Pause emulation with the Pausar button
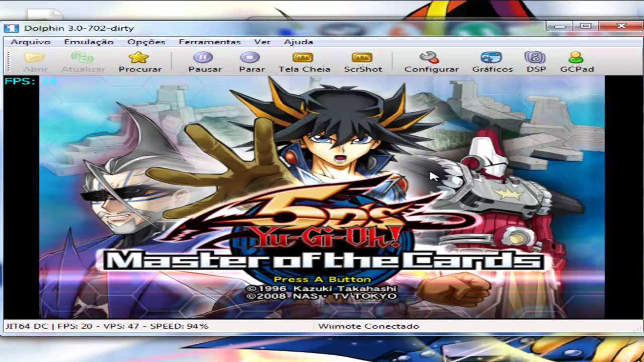This screenshot has height=362, width=644. tap(205, 62)
